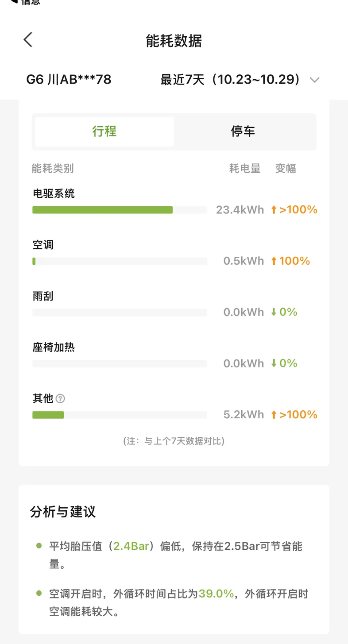This screenshot has width=348, height=644.
Task: Tap the 2.4Bar tire pressure value
Action: [131, 546]
